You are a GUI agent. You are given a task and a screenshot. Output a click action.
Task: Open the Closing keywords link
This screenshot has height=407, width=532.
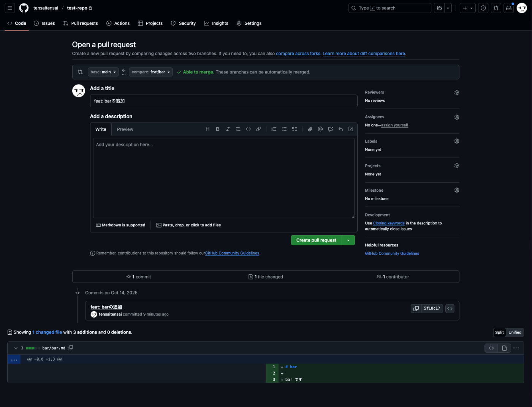tap(389, 223)
